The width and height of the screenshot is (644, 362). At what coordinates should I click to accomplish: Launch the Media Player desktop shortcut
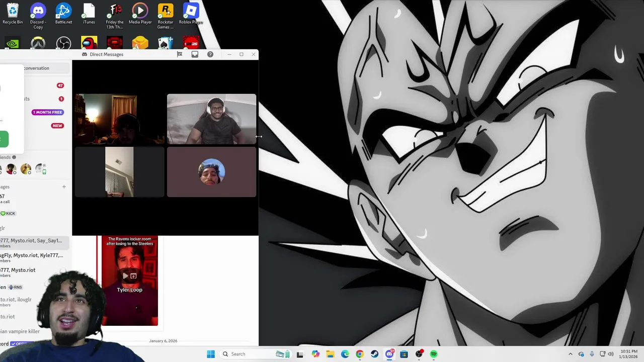[140, 14]
